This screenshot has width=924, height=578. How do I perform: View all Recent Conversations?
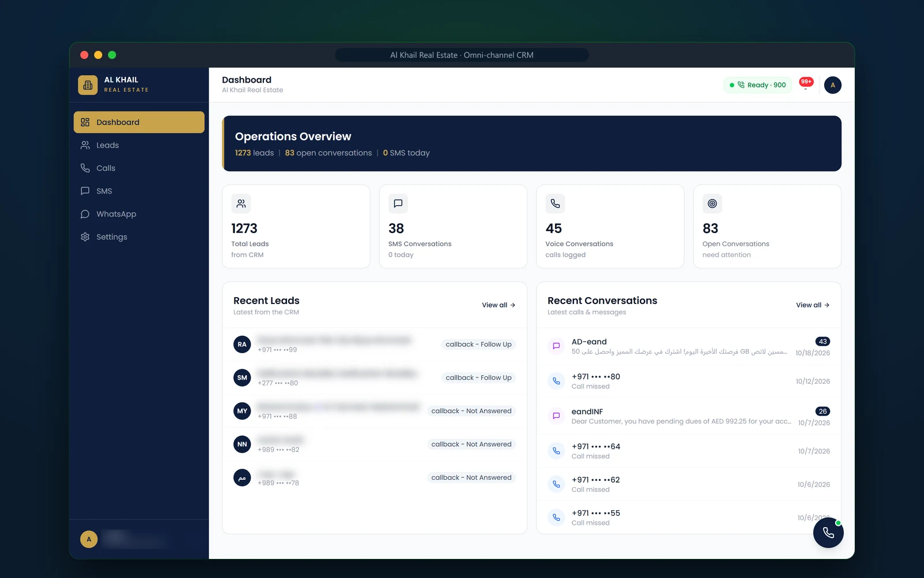pos(813,305)
